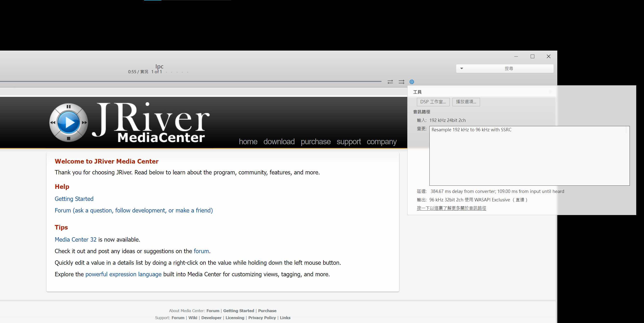Open the Privacy Policy footer link
Image resolution: width=644 pixels, height=323 pixels.
(262, 318)
